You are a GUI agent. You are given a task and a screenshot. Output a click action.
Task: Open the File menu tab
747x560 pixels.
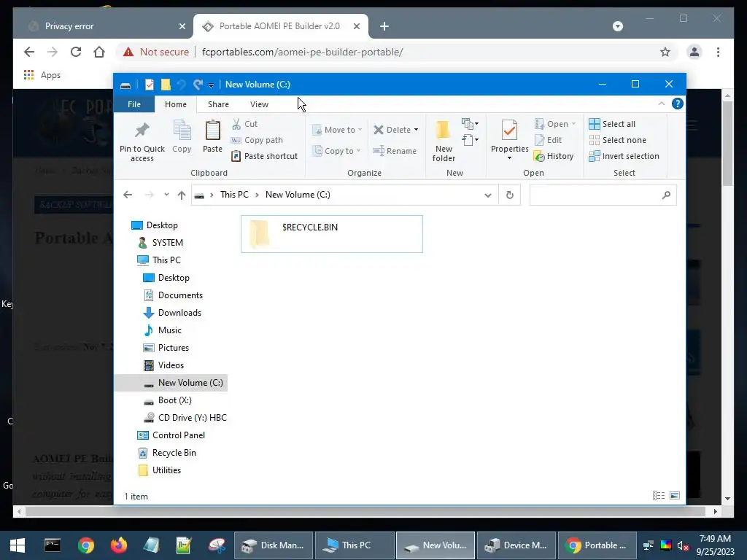click(x=134, y=104)
